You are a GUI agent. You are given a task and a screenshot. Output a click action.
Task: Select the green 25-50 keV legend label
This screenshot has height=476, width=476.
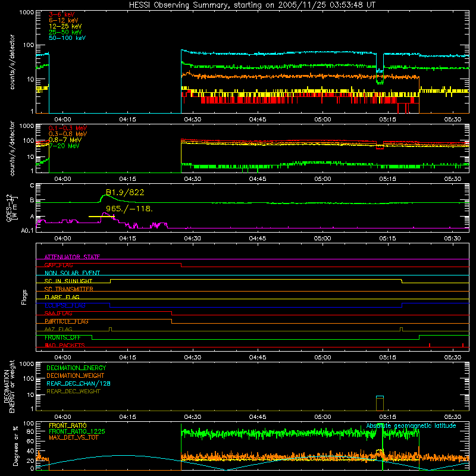(65, 32)
